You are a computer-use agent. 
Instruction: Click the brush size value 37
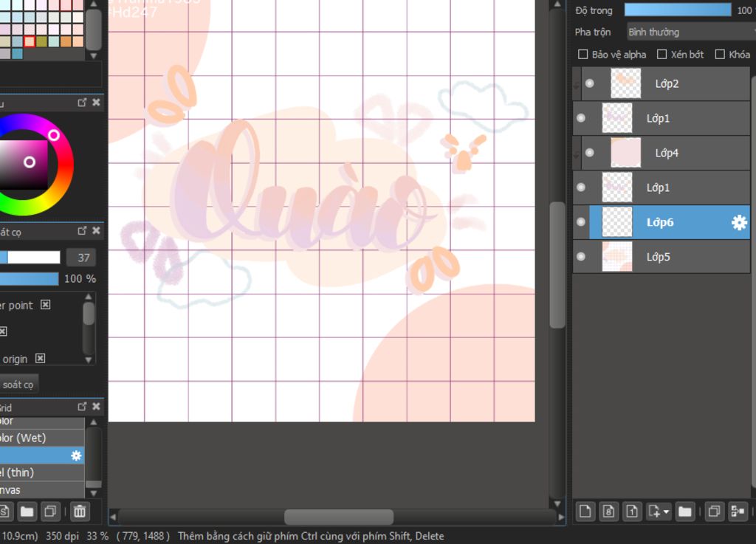pyautogui.click(x=81, y=258)
